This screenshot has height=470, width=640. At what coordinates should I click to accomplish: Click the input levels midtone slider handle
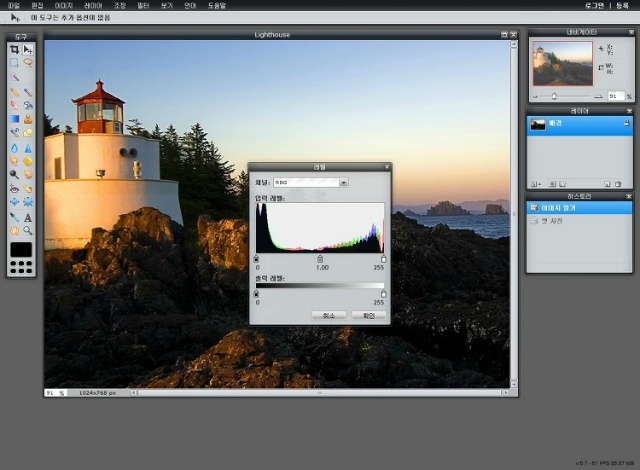click(320, 259)
